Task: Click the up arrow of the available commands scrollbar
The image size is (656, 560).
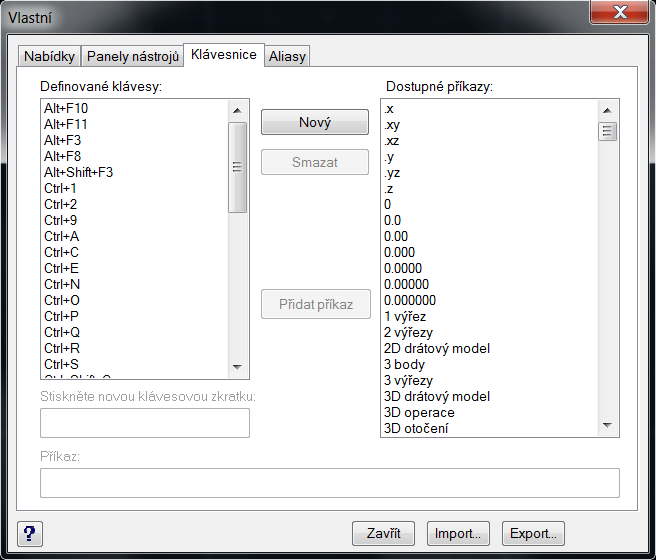Action: pyautogui.click(x=607, y=110)
